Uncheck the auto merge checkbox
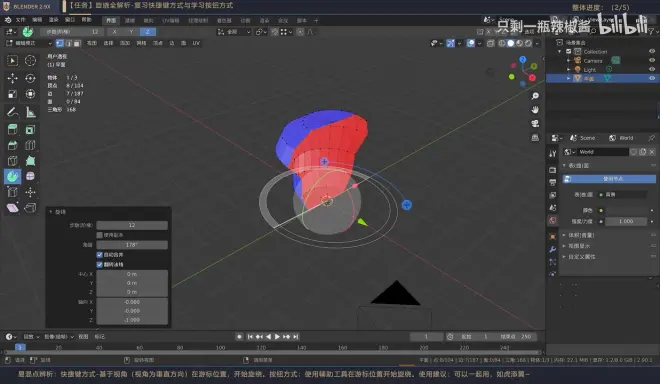 coord(100,255)
